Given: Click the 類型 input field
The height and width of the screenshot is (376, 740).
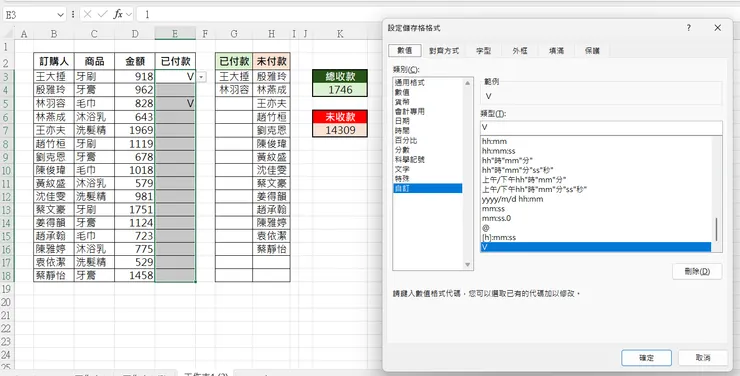Looking at the screenshot, I should (601, 128).
